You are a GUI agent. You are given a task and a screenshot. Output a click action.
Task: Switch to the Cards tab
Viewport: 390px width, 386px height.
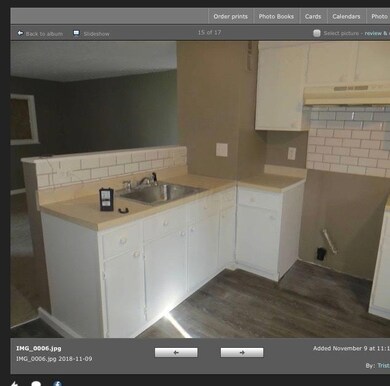click(x=313, y=16)
